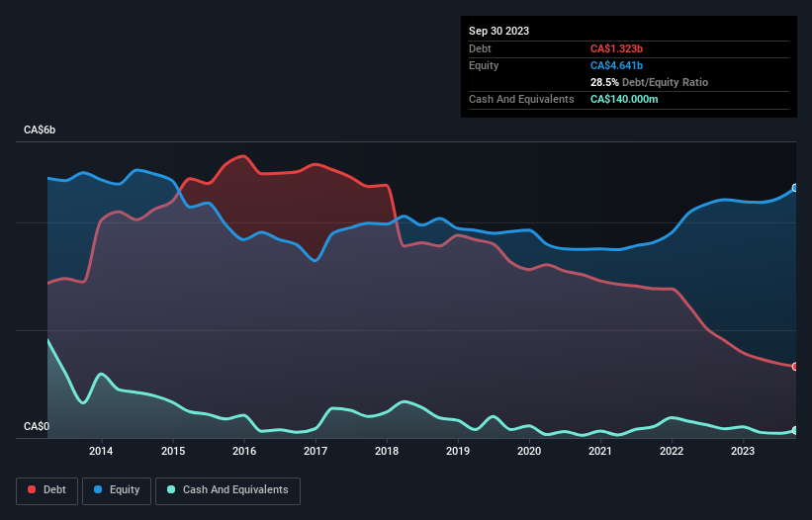Click the 2017 x-axis label

click(316, 451)
